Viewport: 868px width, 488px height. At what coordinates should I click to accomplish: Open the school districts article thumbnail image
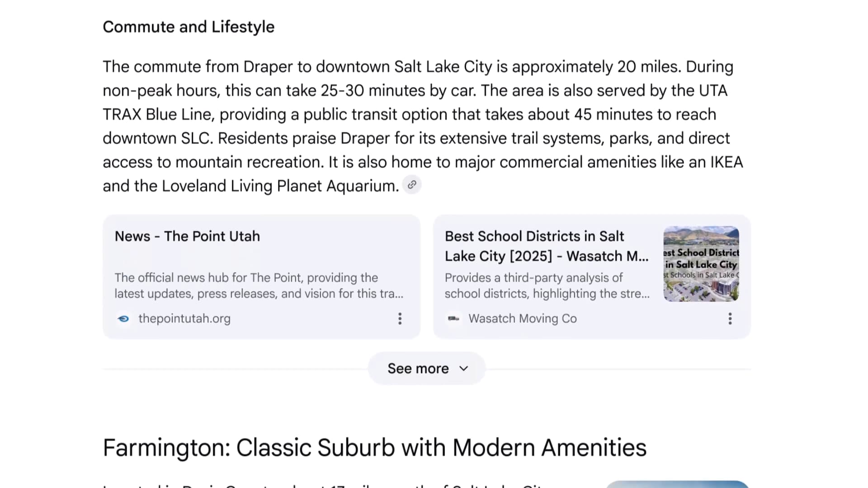701,264
